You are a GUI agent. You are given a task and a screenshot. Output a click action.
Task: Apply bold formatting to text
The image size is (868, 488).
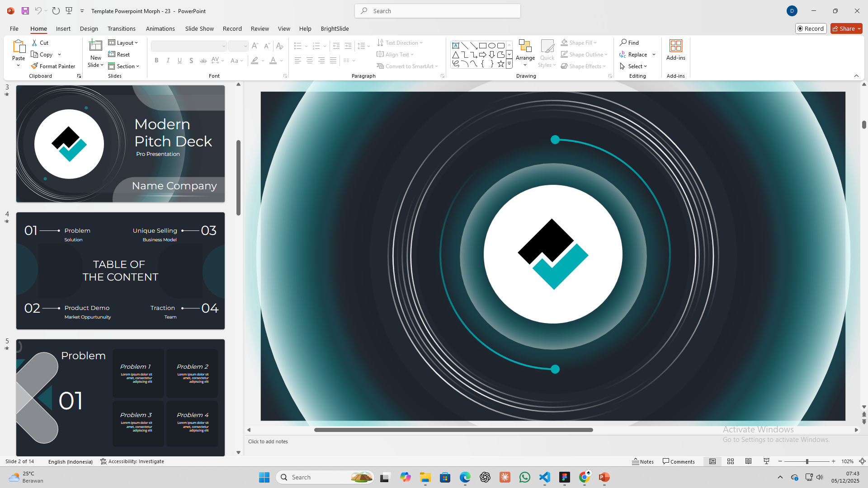tap(156, 60)
